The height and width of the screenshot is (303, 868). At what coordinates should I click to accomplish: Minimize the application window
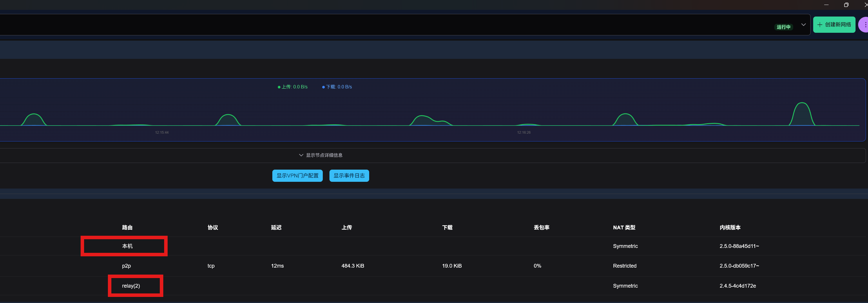coord(826,5)
